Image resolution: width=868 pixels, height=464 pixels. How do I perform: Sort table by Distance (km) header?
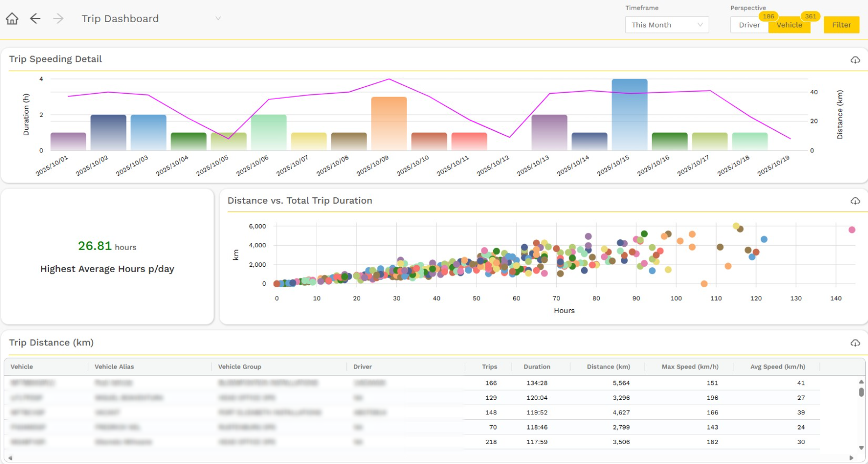coord(608,367)
